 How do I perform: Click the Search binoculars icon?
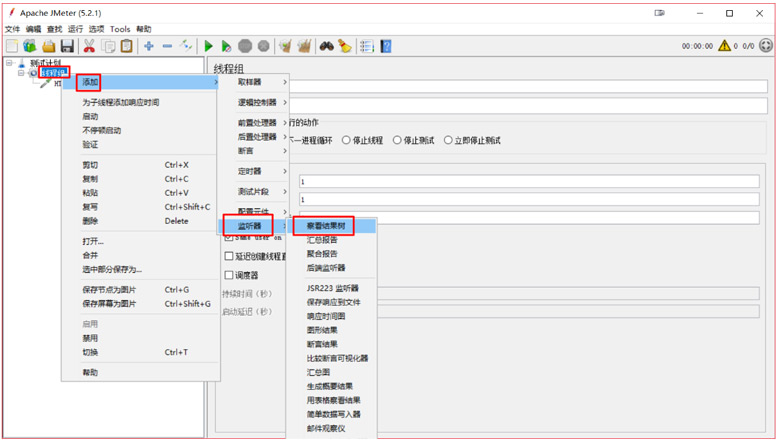[326, 46]
